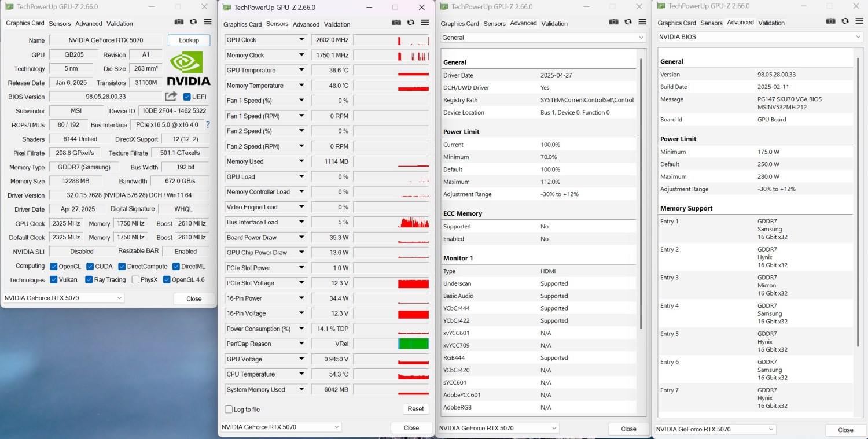Click the BIOS share/export icon beside BIOS Version
This screenshot has width=868, height=439.
pyautogui.click(x=171, y=96)
